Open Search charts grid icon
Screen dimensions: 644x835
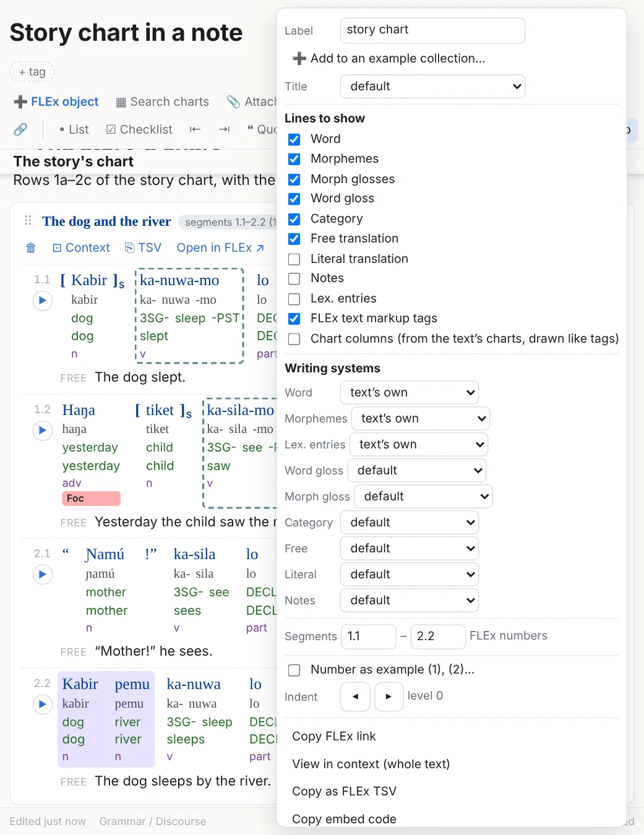coord(121,102)
